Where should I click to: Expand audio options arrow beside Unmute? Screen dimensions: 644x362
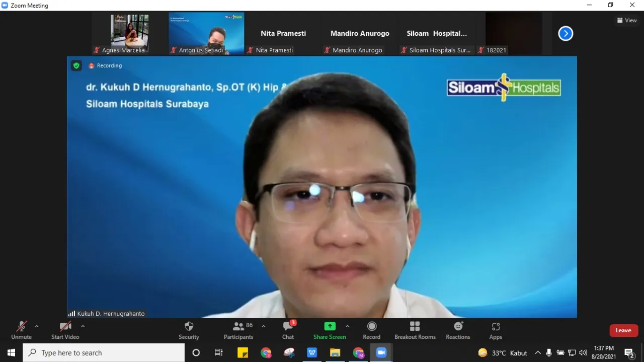point(37,326)
